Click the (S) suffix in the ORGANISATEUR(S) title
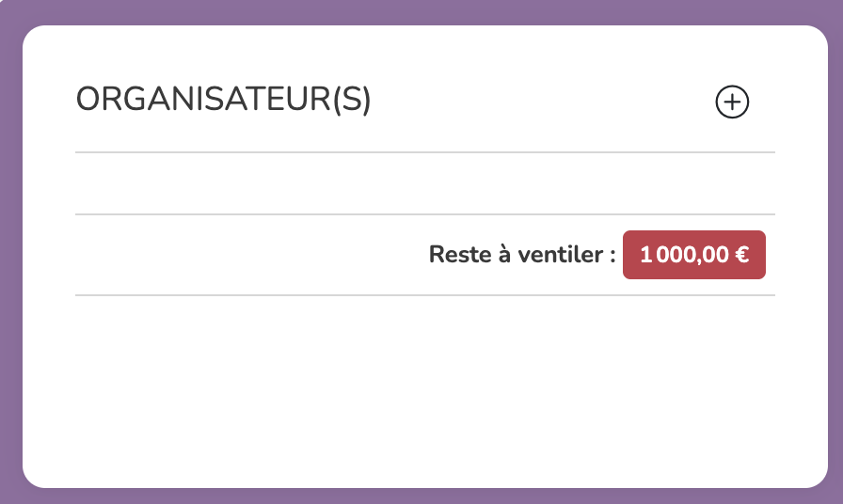Screen dimensions: 843x504 (353, 100)
